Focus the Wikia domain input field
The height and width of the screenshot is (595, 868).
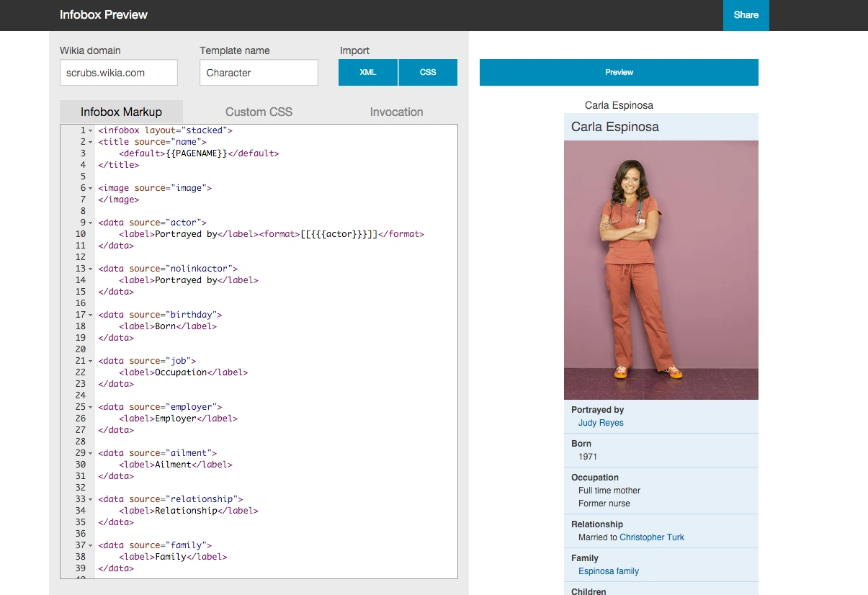[x=118, y=73]
